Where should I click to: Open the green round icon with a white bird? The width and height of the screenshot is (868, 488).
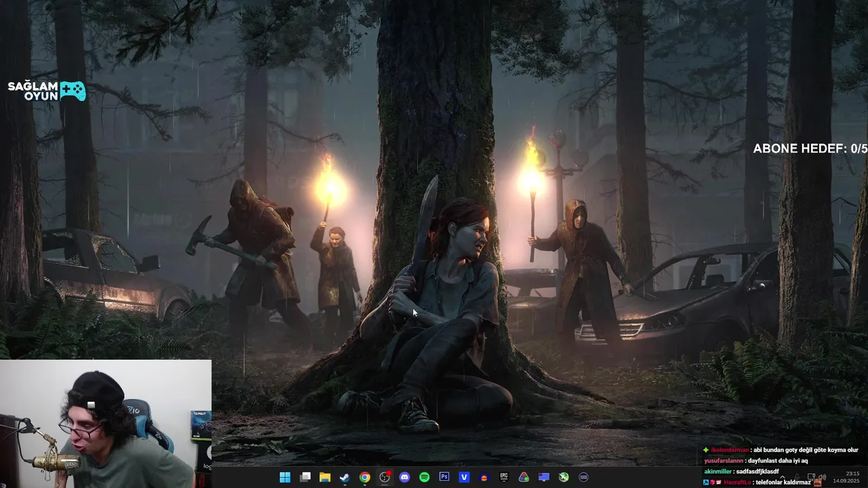564,477
